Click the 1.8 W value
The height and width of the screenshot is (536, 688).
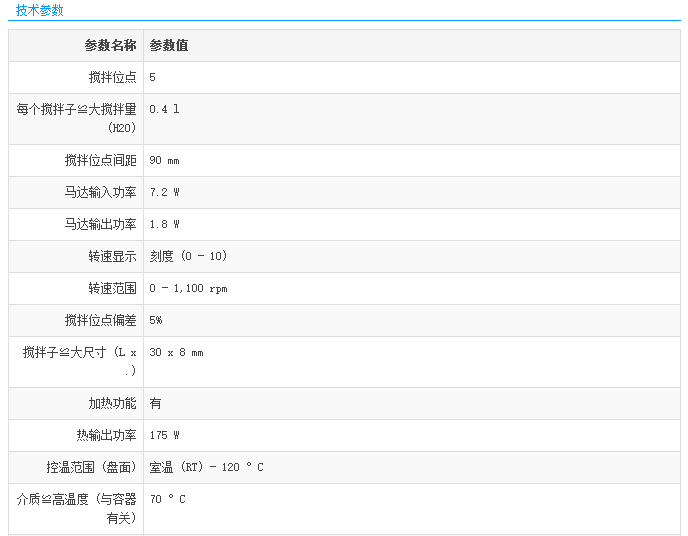(x=164, y=225)
